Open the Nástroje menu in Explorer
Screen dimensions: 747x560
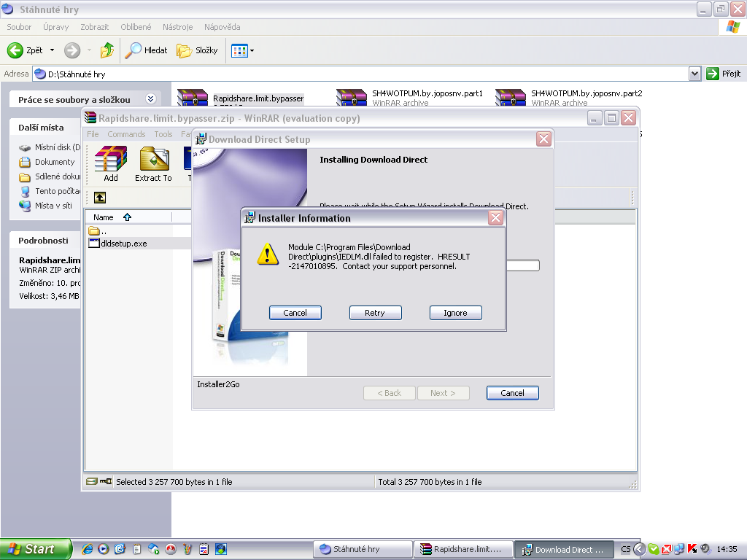(178, 27)
